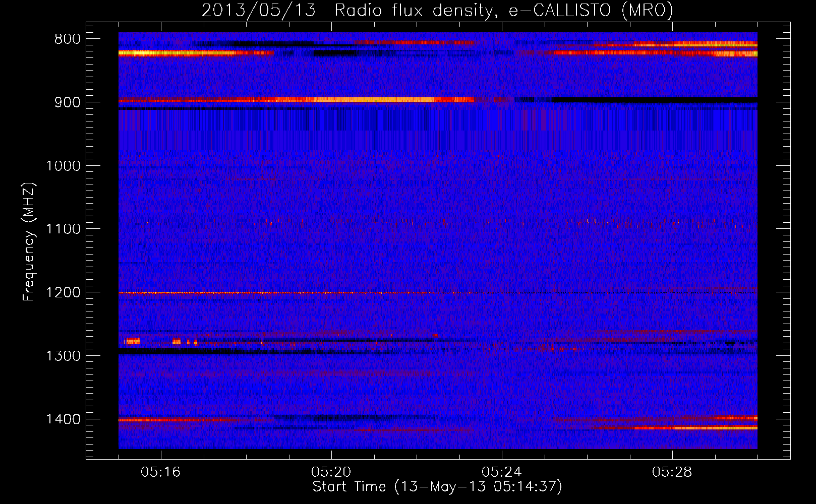Image resolution: width=816 pixels, height=504 pixels.
Task: Click the 1400 frequency tick label
Action: 63,419
